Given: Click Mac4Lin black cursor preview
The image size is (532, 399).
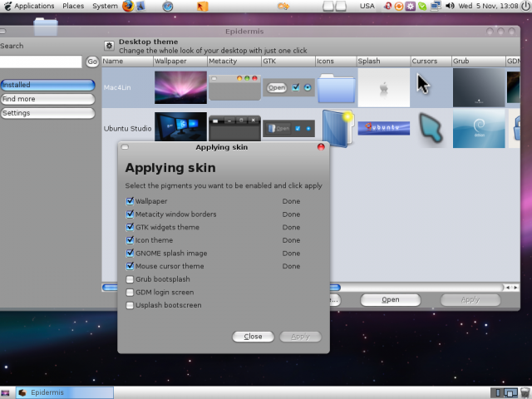Looking at the screenshot, I should click(x=423, y=84).
